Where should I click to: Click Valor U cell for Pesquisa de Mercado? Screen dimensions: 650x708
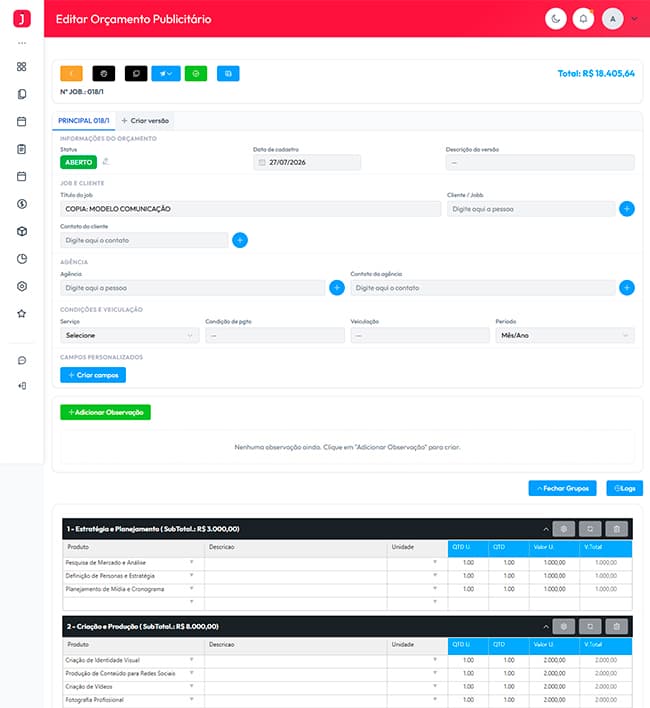pyautogui.click(x=554, y=563)
